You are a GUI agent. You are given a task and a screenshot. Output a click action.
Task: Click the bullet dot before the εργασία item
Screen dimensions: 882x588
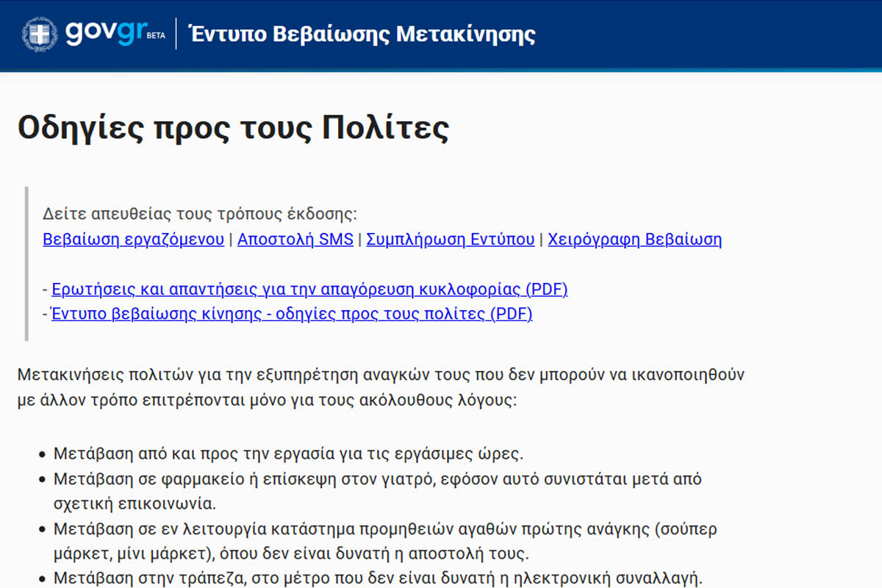(x=41, y=453)
